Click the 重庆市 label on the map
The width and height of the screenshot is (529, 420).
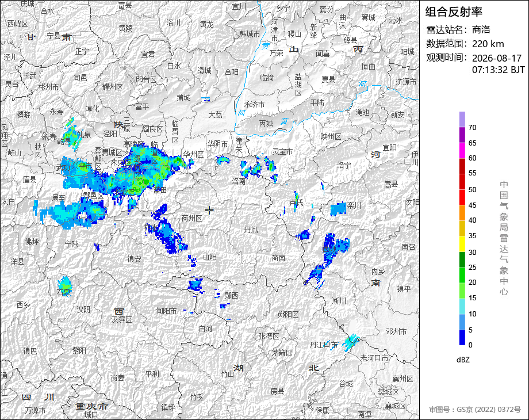[x=91, y=406]
